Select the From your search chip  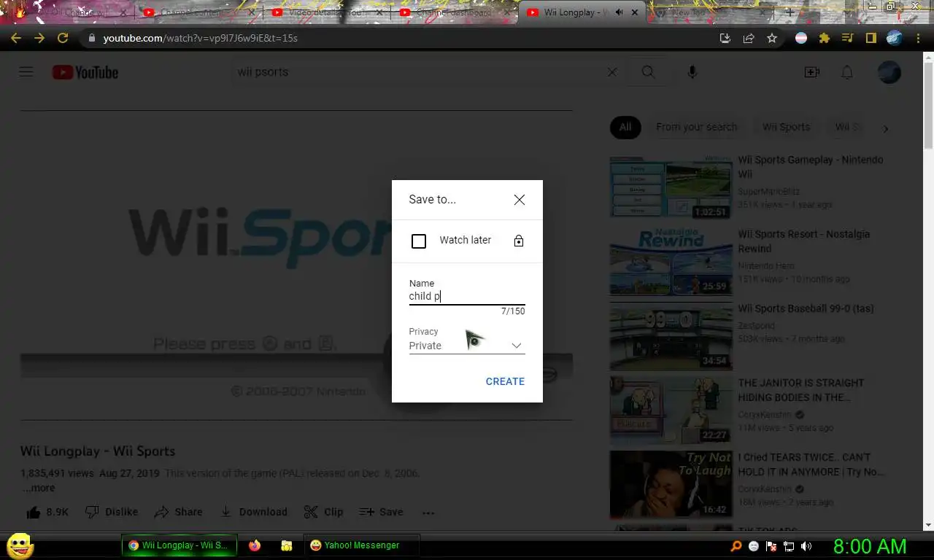tap(696, 127)
